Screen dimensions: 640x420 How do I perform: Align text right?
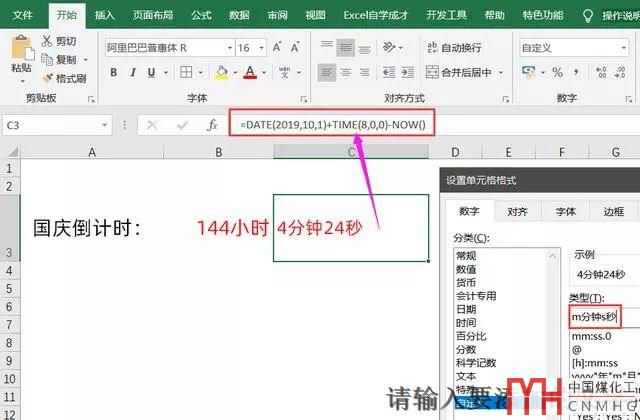click(x=364, y=73)
